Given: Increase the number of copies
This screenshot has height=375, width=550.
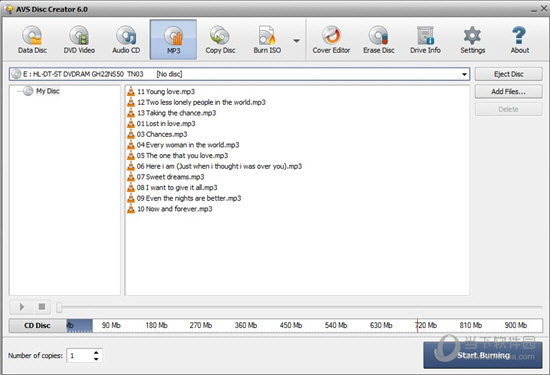Looking at the screenshot, I should coord(96,352).
